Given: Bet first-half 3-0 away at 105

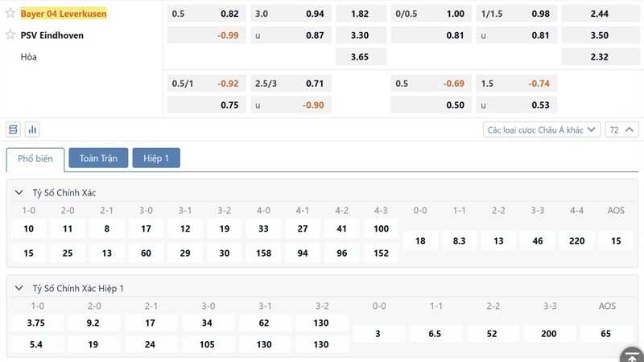Looking at the screenshot, I should 207,344.
